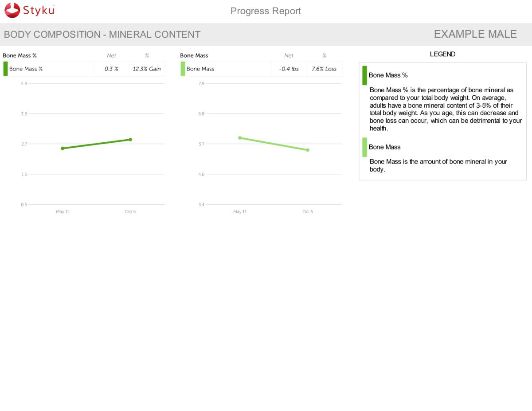Viewport: 532px width, 411px height.
Task: Select Oct 5 data point on Bone Mass % chart
Action: pos(130,140)
